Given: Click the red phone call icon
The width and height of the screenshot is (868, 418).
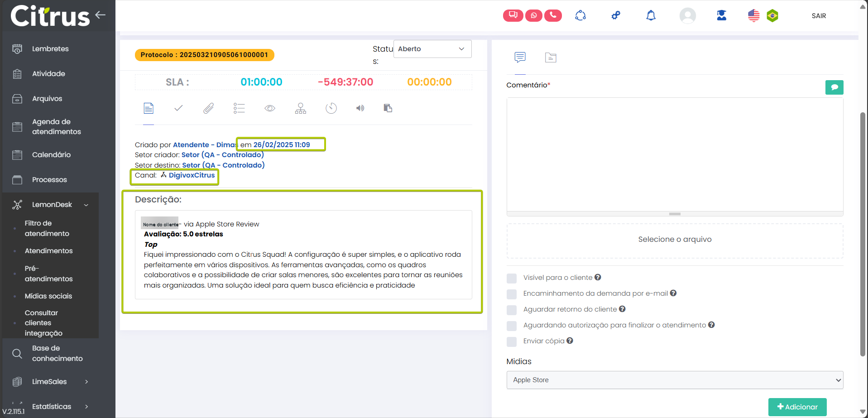Looking at the screenshot, I should click(x=553, y=15).
